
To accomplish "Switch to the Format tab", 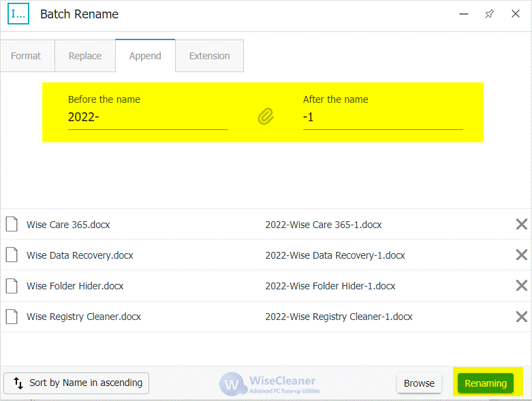I will pos(27,56).
